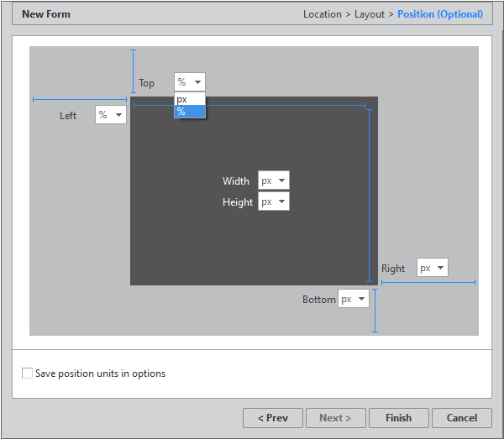Expand the Width unit dropdown

tap(274, 180)
